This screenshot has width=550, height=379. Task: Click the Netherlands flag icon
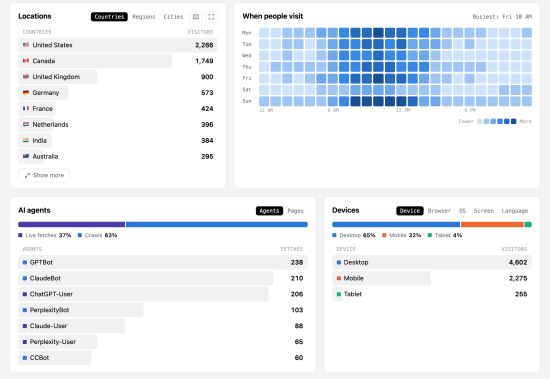click(x=26, y=124)
